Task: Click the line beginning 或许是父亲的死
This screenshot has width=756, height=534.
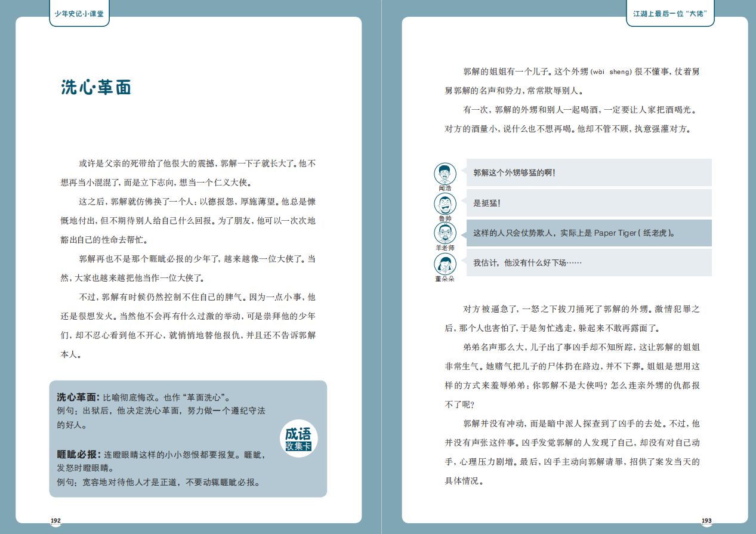Action: 198,163
